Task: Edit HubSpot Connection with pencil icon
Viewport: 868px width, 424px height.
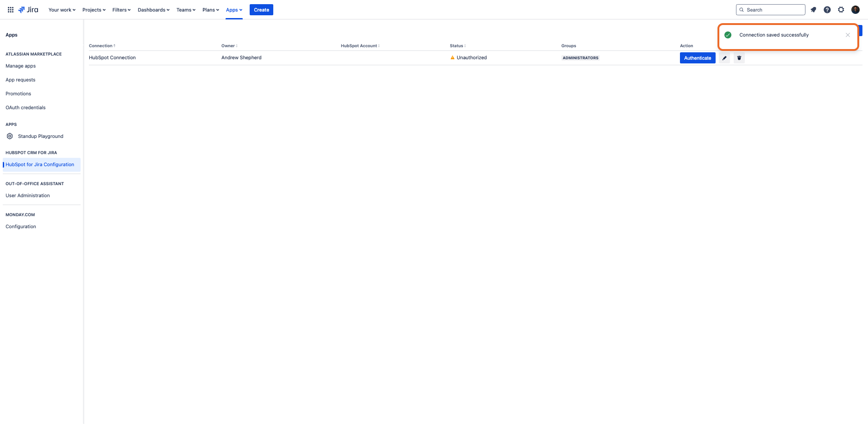Action: click(724, 58)
